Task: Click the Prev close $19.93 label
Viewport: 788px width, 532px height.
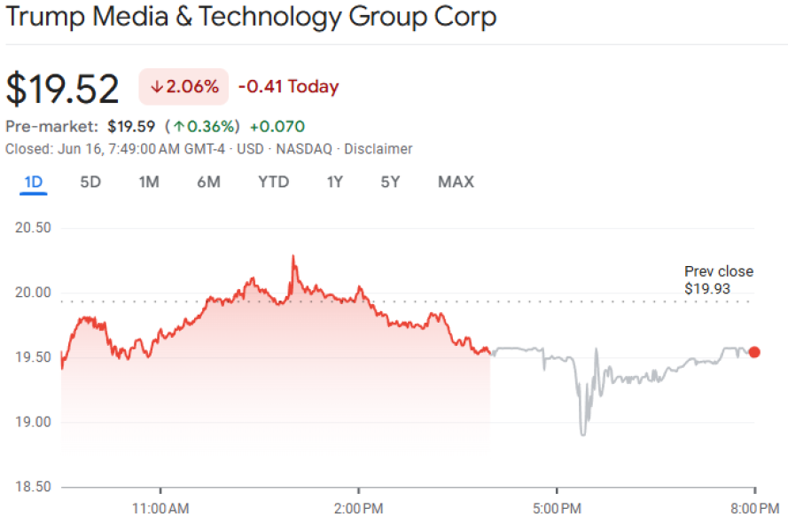Action: [x=718, y=279]
